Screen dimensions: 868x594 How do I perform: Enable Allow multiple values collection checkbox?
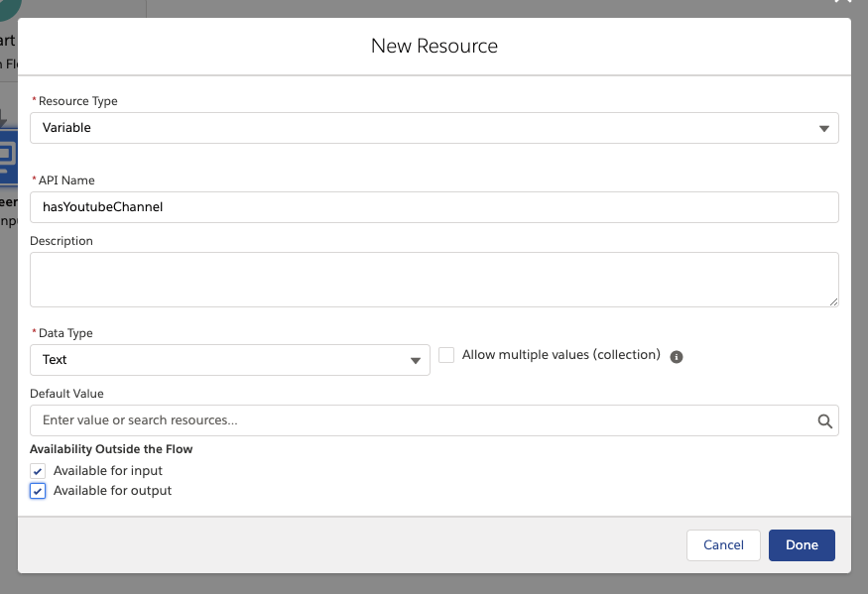coord(446,355)
